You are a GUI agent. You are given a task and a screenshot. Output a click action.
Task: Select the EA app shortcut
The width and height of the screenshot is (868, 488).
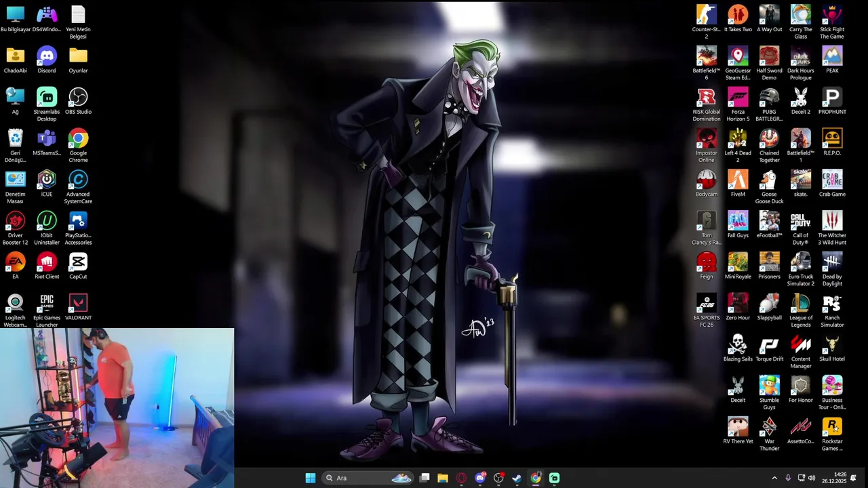pyautogui.click(x=15, y=266)
